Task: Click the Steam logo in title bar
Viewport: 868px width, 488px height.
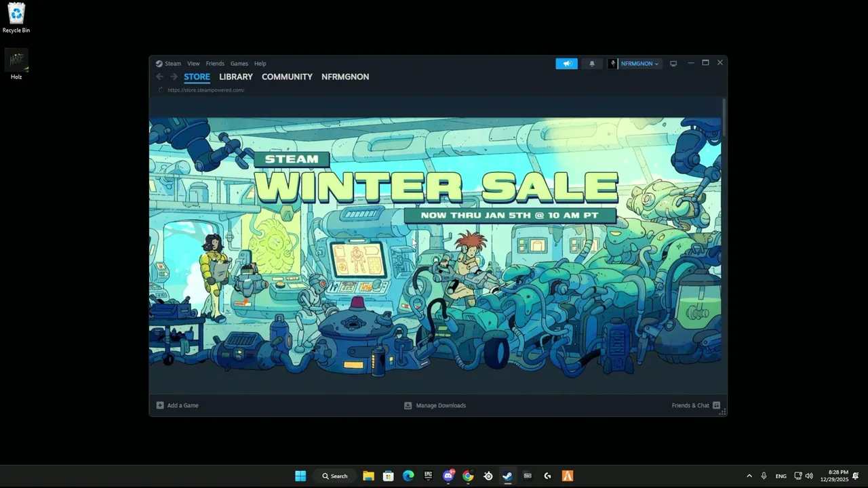Action: tap(159, 63)
